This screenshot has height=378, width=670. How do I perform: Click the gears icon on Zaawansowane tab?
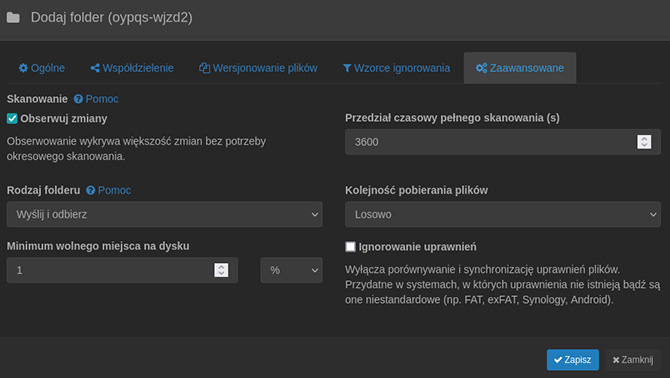click(x=481, y=68)
